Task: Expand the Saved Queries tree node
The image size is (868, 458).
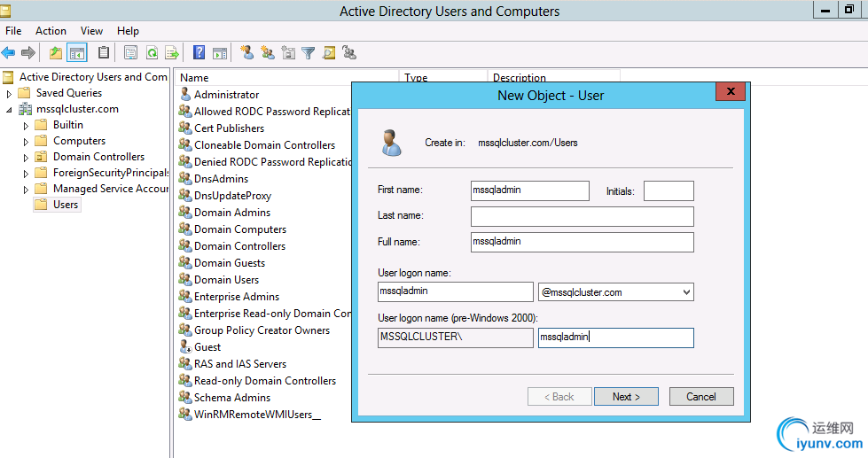Action: tap(10, 93)
